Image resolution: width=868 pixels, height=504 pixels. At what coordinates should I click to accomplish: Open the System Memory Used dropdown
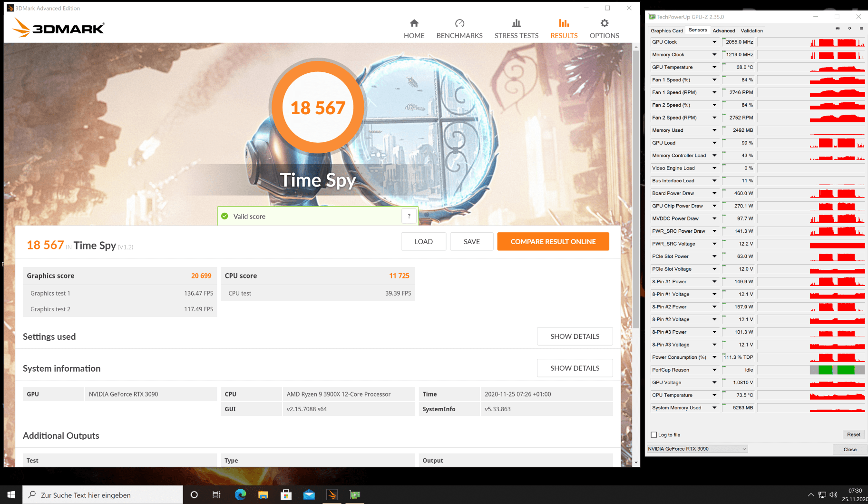pos(714,408)
